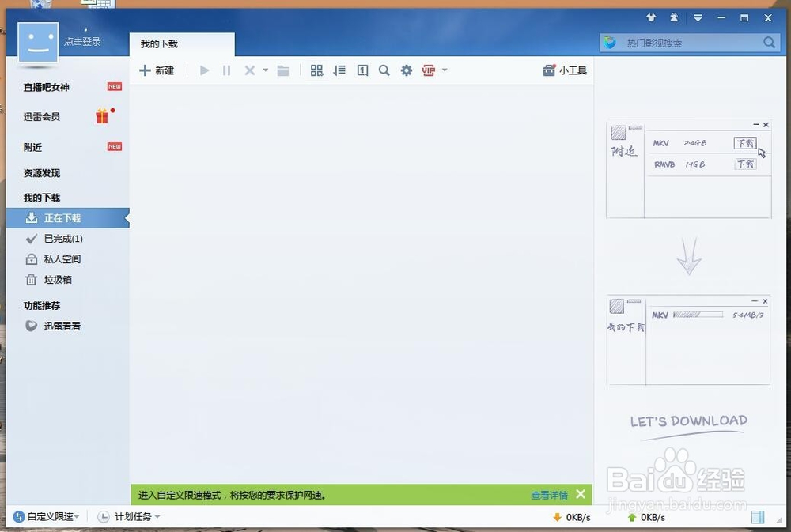
Task: Click the 热门影视搜索 search field
Action: 688,43
